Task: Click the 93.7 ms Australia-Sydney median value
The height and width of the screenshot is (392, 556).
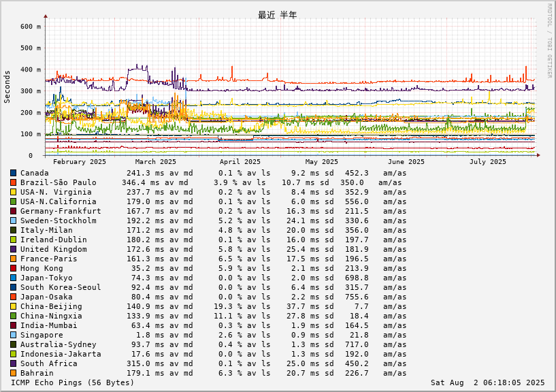Action: [x=146, y=345]
